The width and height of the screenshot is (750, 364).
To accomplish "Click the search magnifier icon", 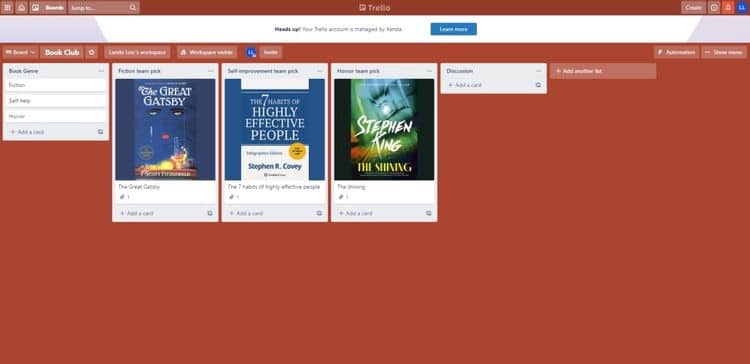I will coord(132,8).
